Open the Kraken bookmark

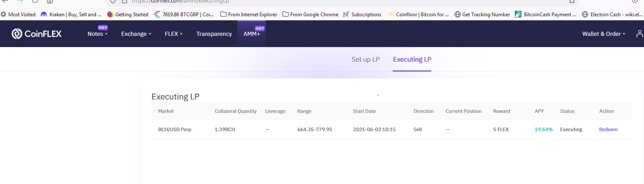tap(71, 14)
